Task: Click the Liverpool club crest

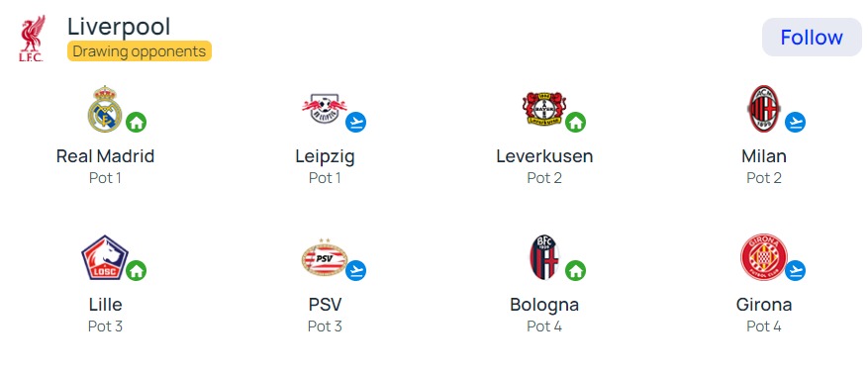Action: (32, 39)
